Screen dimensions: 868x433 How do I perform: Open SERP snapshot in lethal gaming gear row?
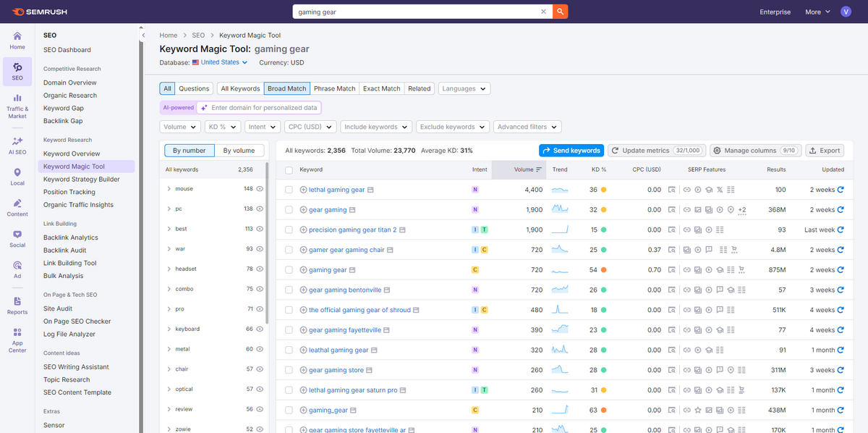point(671,190)
